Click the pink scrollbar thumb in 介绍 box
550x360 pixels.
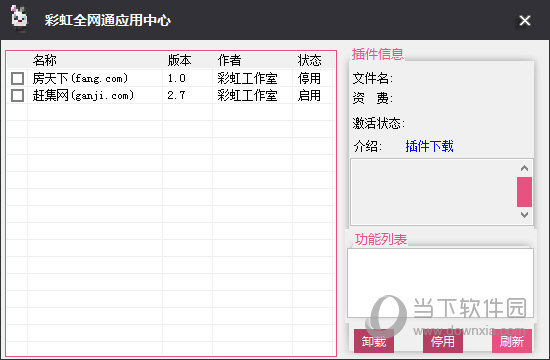(524, 192)
